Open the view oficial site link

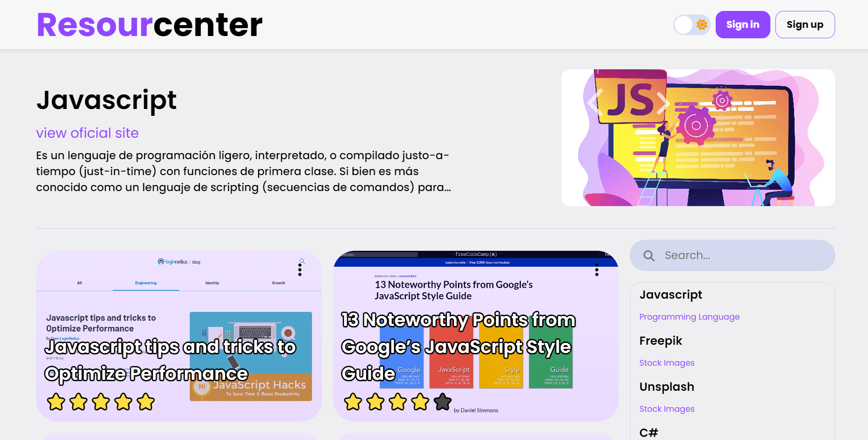click(x=88, y=133)
